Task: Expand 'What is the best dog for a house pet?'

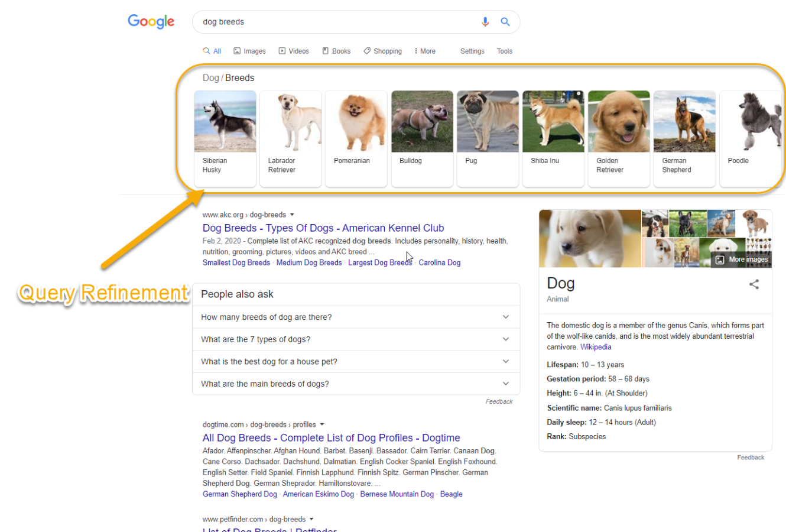Action: click(356, 362)
